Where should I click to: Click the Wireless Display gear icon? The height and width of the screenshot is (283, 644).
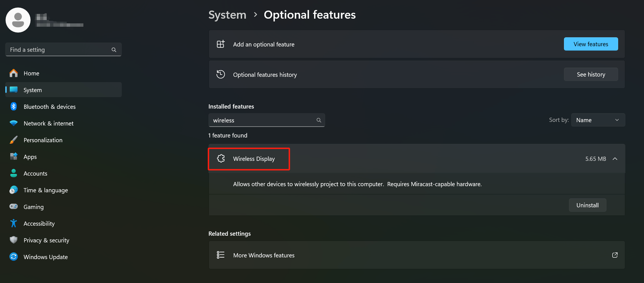point(221,158)
